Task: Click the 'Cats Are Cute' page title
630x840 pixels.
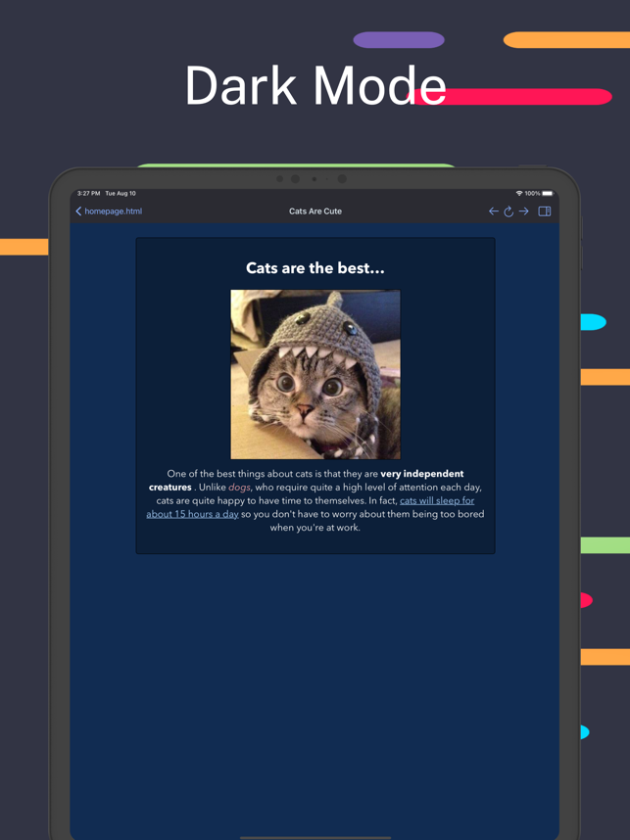Action: pyautogui.click(x=315, y=211)
